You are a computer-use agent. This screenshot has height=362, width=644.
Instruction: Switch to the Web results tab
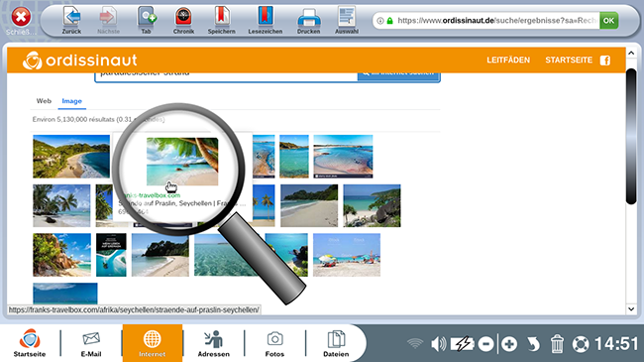[44, 101]
